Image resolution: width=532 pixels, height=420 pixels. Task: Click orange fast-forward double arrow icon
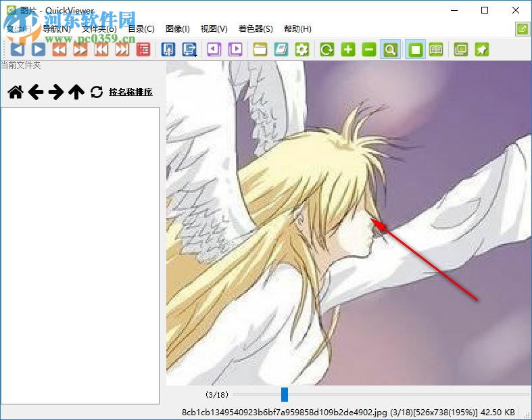point(80,49)
